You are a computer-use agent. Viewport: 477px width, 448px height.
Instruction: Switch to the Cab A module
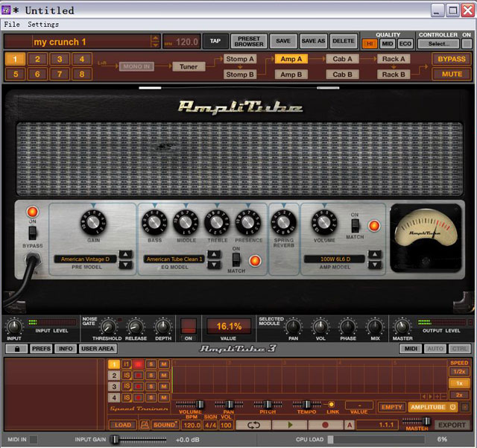pyautogui.click(x=342, y=59)
